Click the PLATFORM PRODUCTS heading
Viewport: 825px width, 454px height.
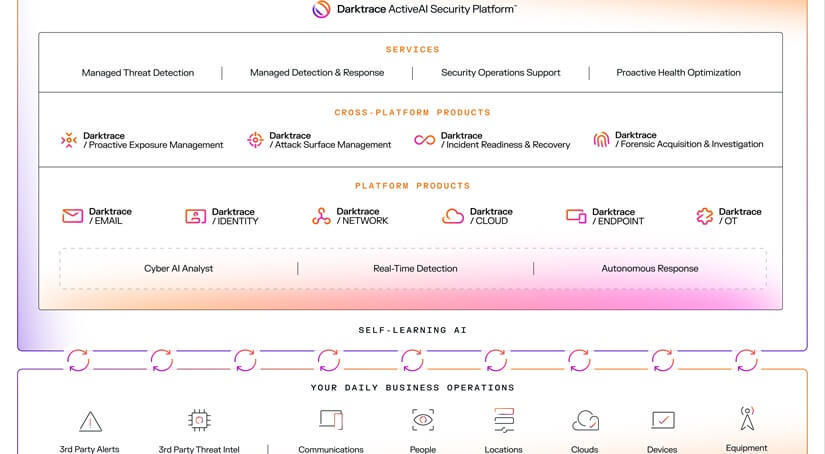[x=412, y=186]
